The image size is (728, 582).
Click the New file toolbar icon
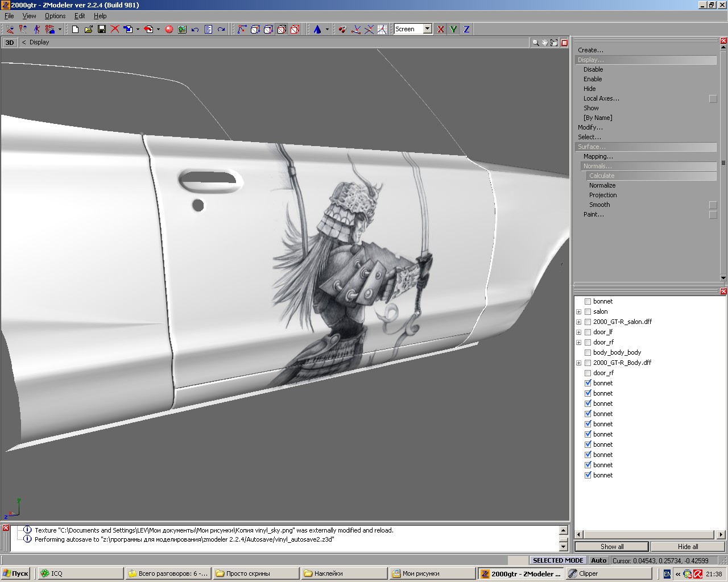(75, 29)
